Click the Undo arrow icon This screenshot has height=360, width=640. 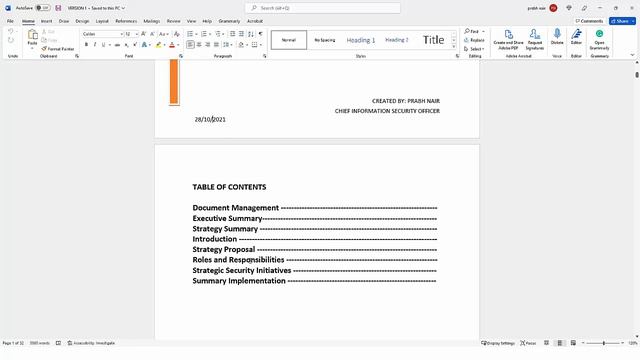point(11,31)
